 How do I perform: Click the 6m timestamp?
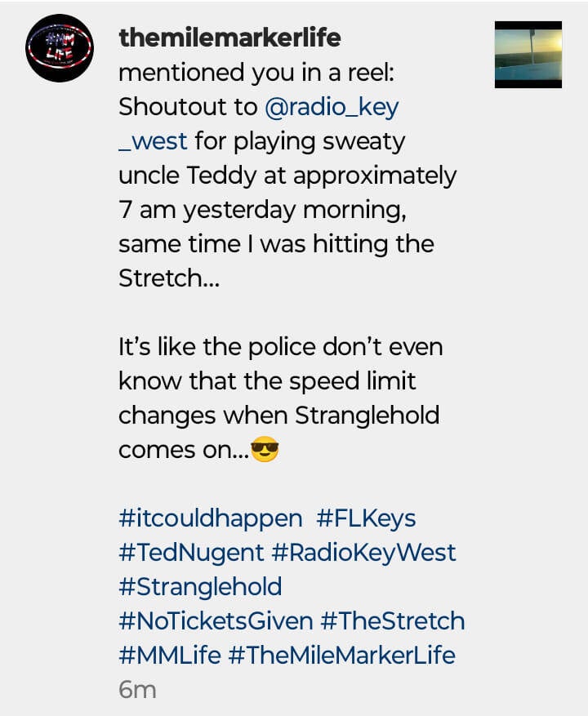[x=137, y=689]
